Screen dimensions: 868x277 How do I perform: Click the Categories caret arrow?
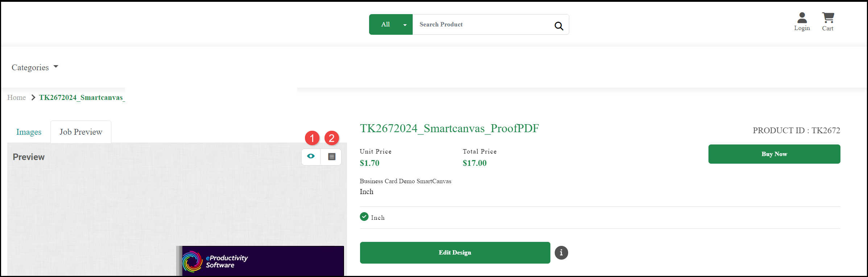(x=56, y=67)
